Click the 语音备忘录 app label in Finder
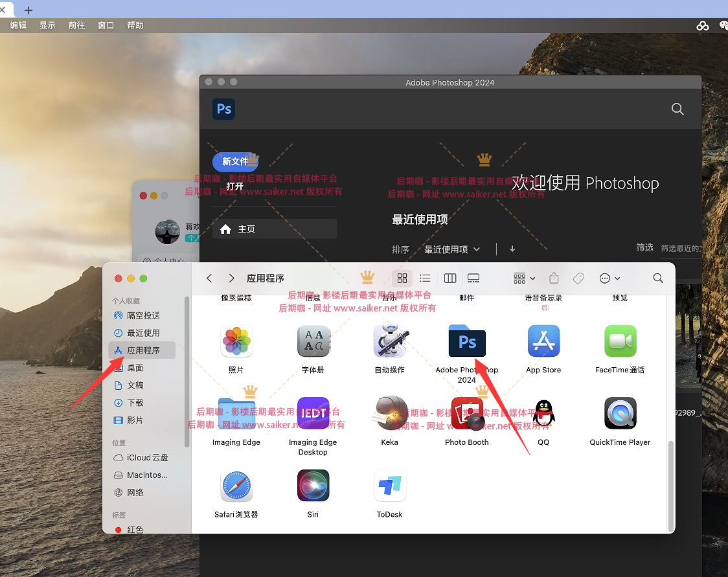 (x=543, y=298)
